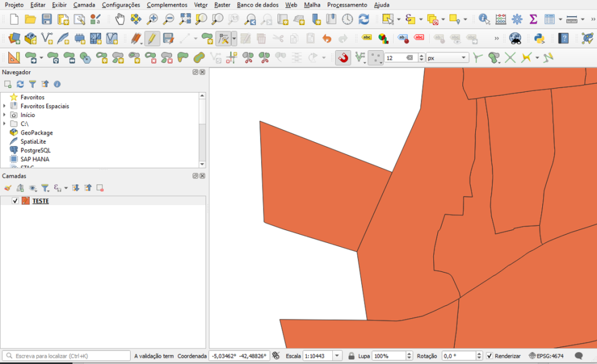Open the Vetor menu
This screenshot has height=364, width=597.
click(201, 5)
